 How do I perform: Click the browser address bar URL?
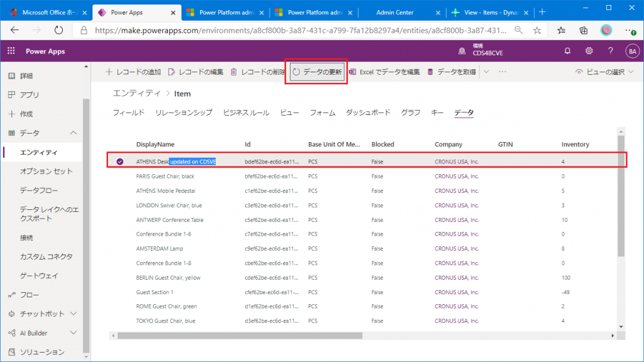(300, 30)
